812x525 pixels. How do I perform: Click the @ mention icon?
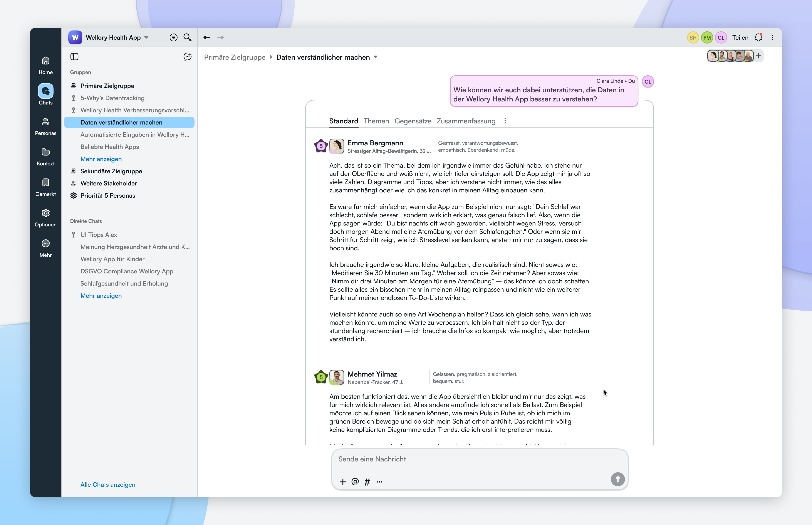point(355,481)
